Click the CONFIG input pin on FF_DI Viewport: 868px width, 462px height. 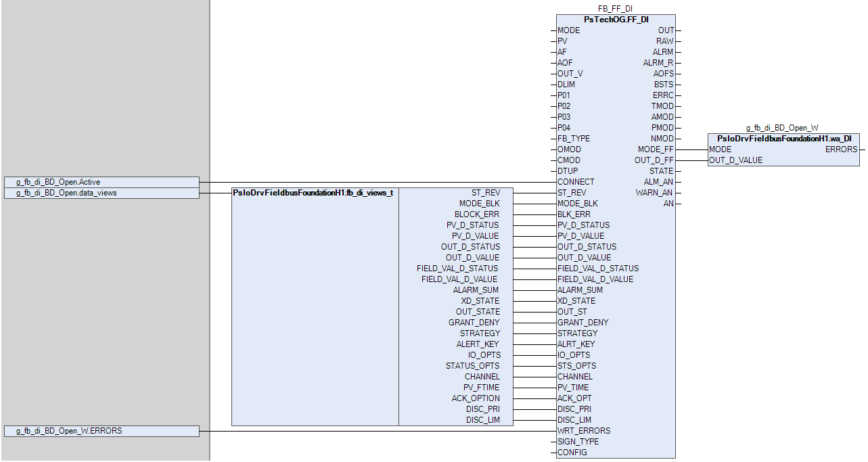tap(572, 453)
